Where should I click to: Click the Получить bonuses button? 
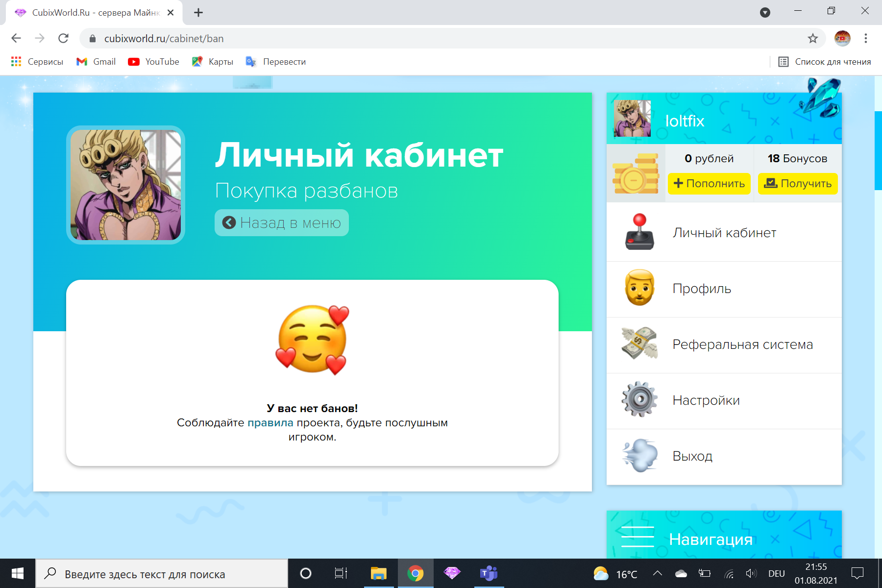(798, 184)
